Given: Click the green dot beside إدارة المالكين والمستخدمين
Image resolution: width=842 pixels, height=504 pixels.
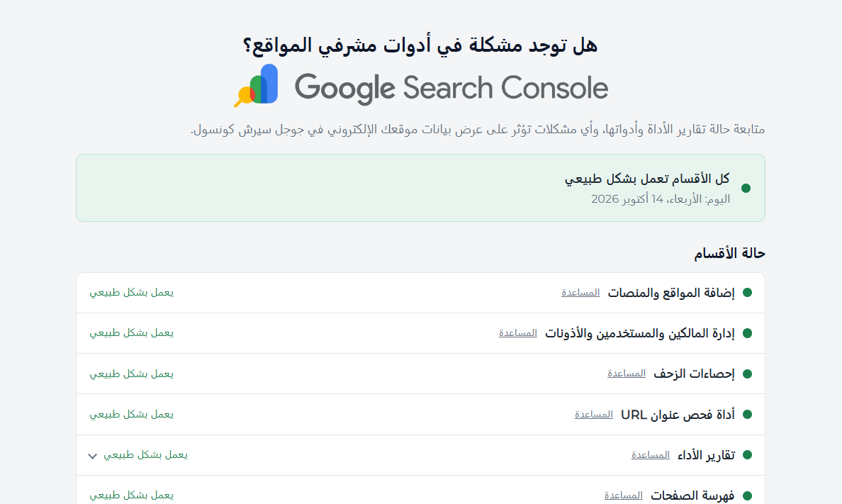Looking at the screenshot, I should click(747, 333).
